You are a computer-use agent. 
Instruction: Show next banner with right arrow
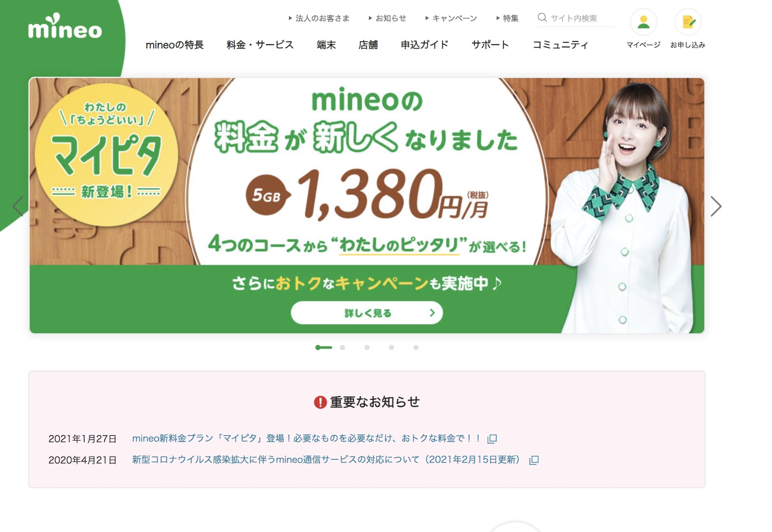pyautogui.click(x=716, y=207)
